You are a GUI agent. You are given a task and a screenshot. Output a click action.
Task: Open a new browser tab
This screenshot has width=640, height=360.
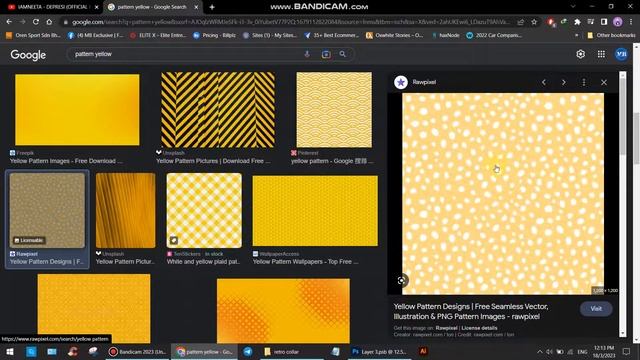pos(212,7)
